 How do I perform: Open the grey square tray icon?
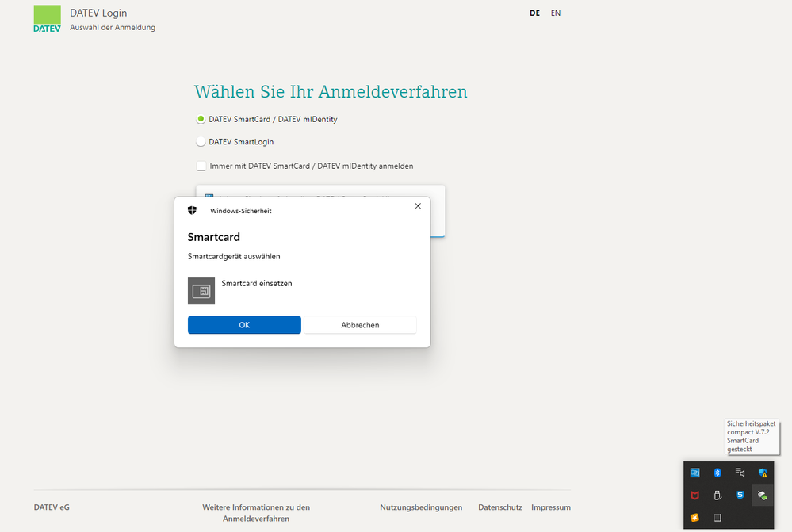click(717, 518)
